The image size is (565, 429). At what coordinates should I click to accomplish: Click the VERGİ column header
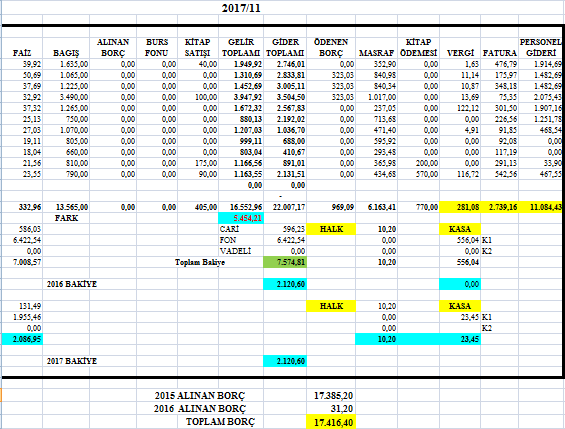coord(460,53)
